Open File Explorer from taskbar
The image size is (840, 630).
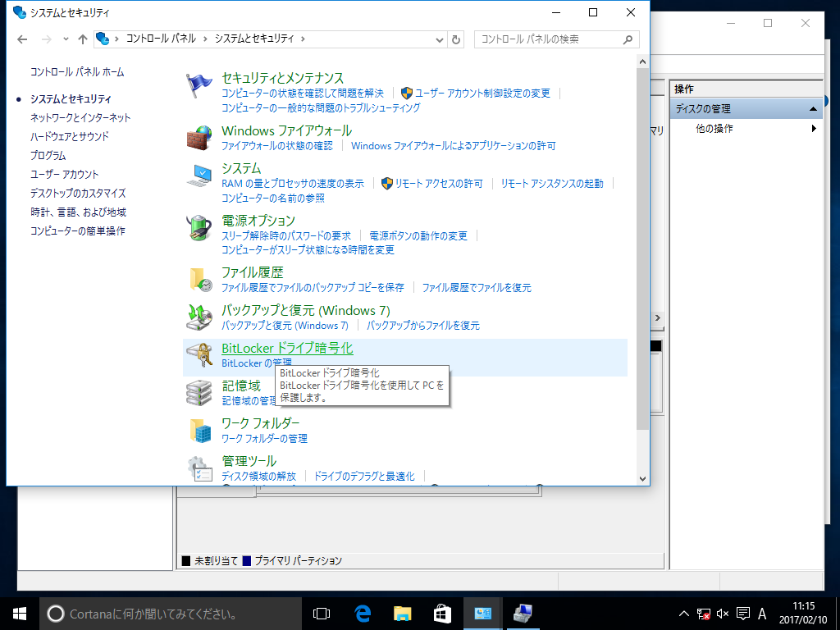pyautogui.click(x=403, y=614)
